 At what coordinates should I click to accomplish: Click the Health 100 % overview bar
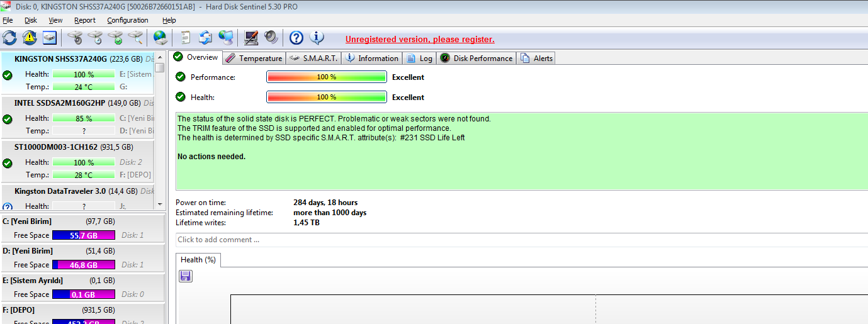pos(326,97)
